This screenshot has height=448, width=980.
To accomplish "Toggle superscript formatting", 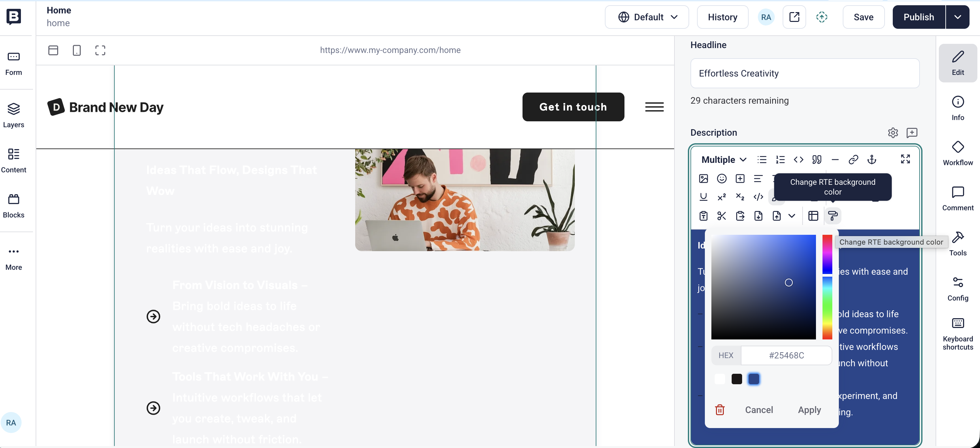I will [x=721, y=197].
